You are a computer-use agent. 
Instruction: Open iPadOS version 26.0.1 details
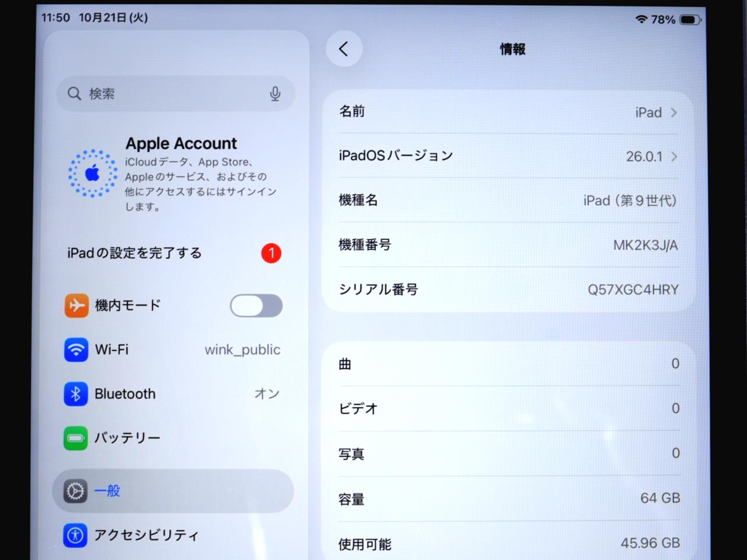click(x=651, y=156)
